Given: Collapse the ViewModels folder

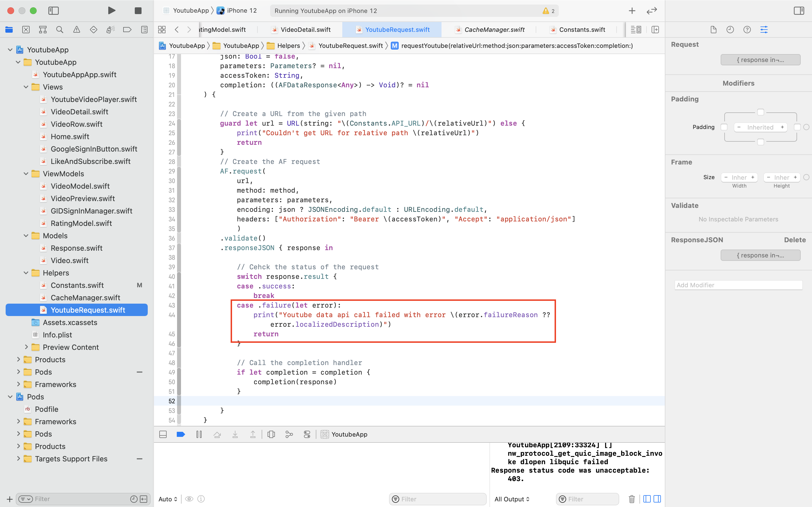Looking at the screenshot, I should [26, 174].
